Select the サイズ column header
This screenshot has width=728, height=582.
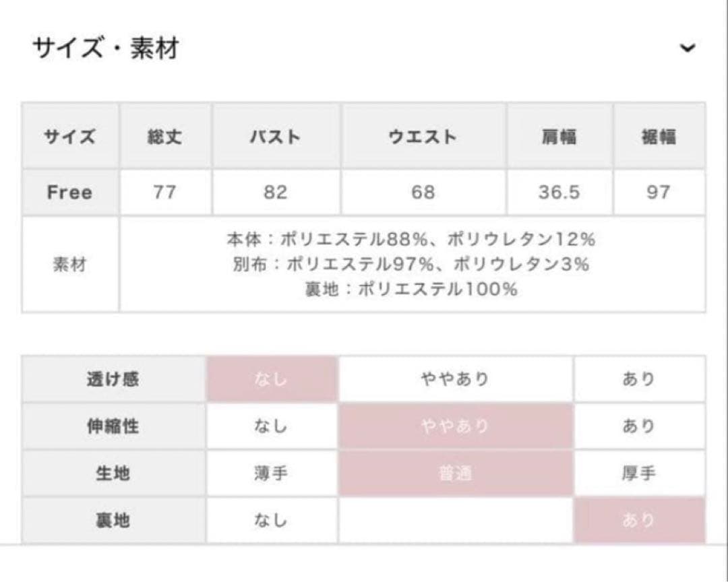pyautogui.click(x=70, y=137)
